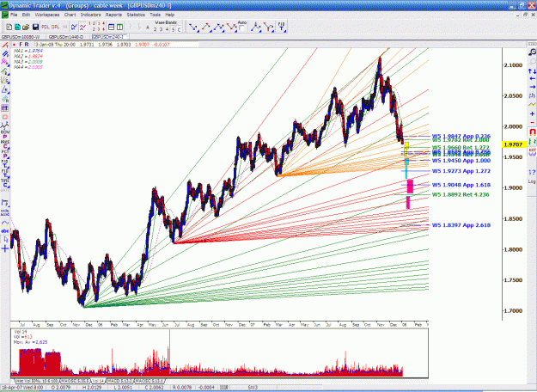Click the magnifier zoom icon
Screen dimensions: 537x392
point(532,52)
